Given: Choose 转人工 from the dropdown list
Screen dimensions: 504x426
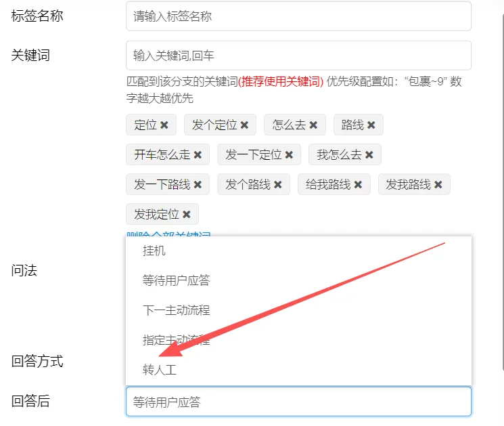Looking at the screenshot, I should (298, 370).
